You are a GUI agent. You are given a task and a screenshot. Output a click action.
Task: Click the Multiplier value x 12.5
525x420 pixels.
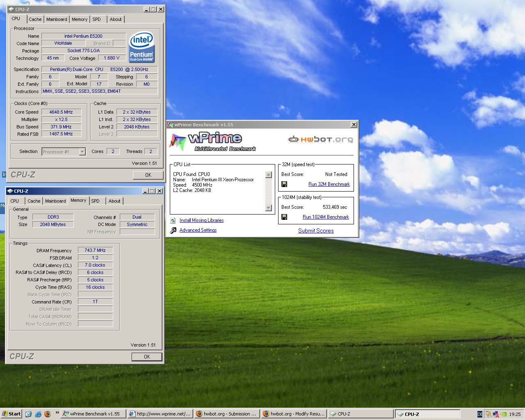[61, 119]
